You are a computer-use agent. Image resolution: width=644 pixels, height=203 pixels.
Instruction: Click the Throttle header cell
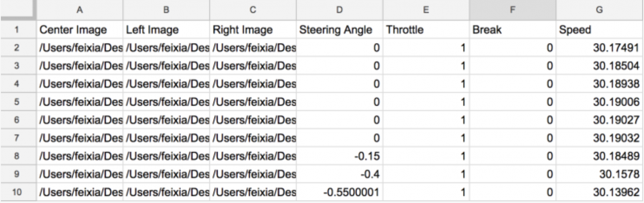[426, 30]
